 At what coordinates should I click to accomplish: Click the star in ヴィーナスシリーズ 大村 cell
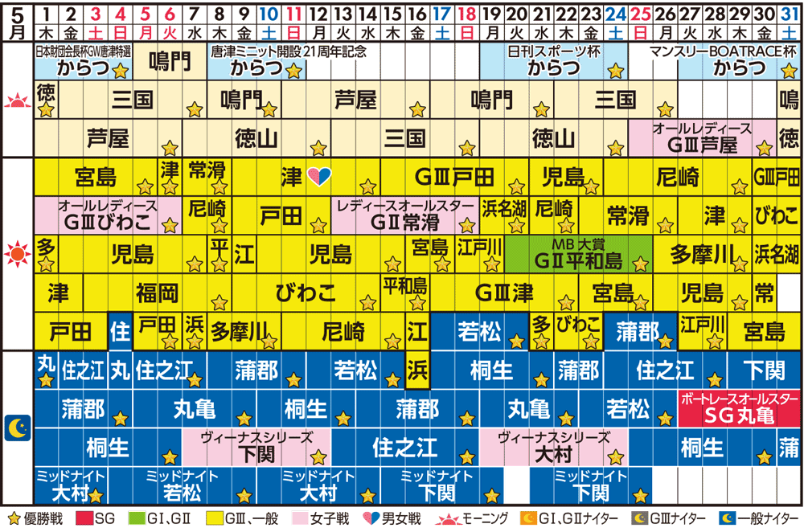click(615, 456)
